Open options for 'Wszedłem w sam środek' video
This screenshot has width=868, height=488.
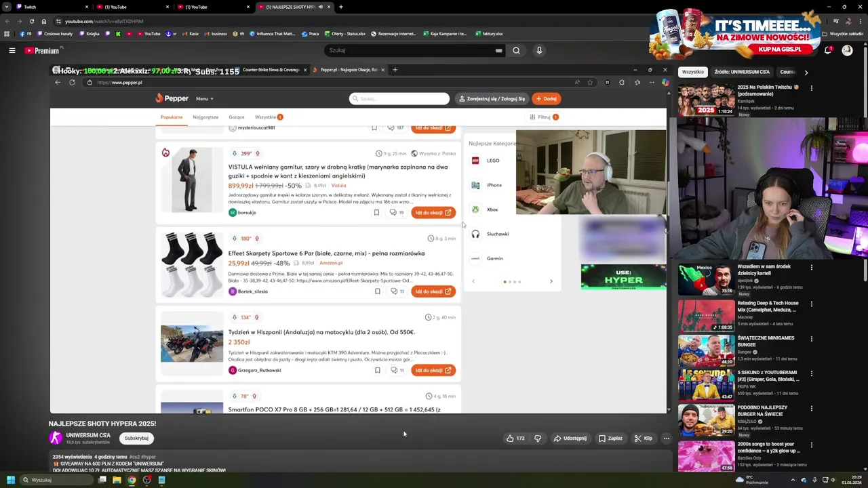point(811,267)
